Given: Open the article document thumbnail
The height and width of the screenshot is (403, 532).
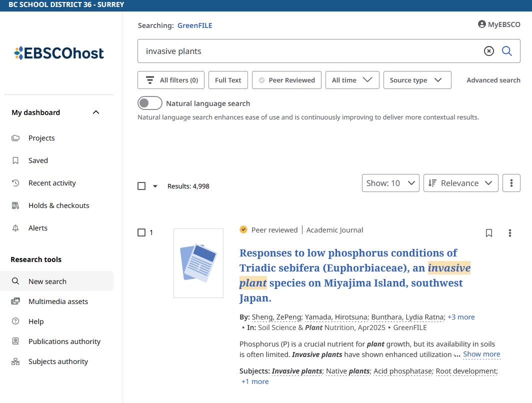Looking at the screenshot, I should point(198,263).
